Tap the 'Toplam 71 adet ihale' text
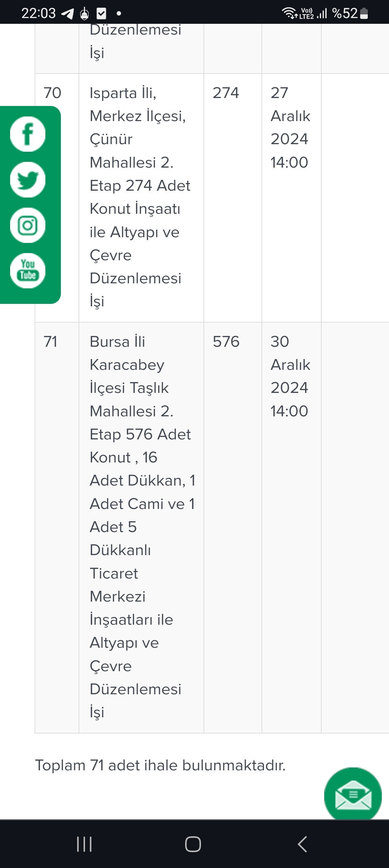The height and width of the screenshot is (868, 389). pos(160,765)
